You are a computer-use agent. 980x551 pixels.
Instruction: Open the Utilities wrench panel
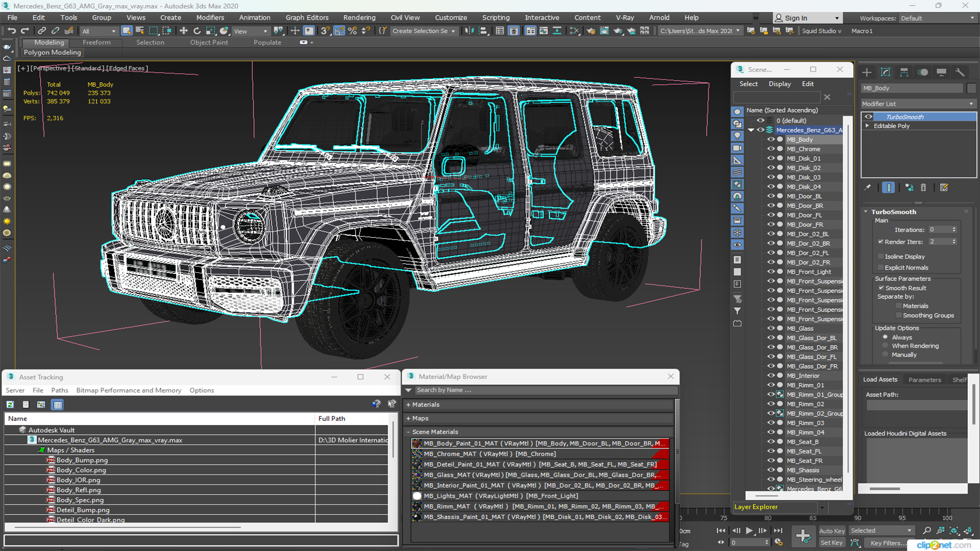coord(960,72)
